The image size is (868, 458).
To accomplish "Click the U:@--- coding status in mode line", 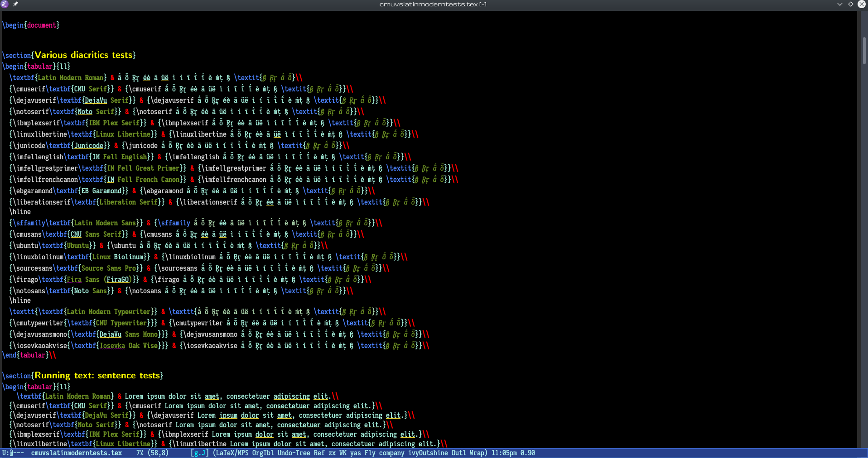I will pos(13,453).
